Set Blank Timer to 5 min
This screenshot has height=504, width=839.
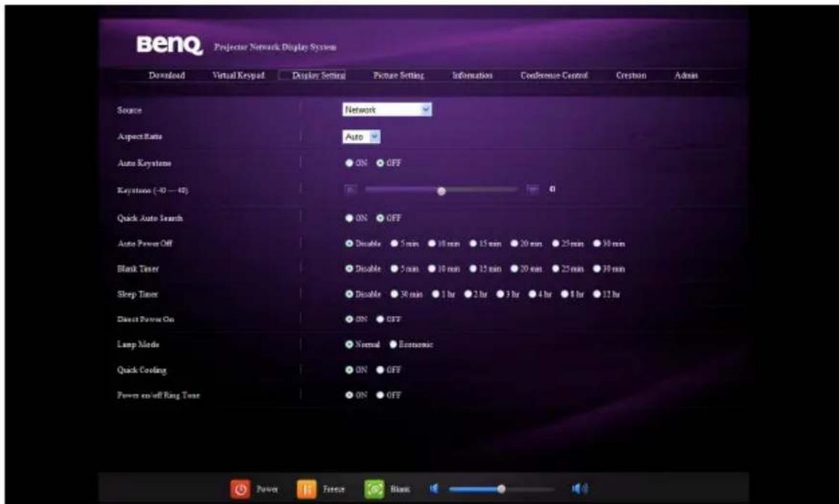[394, 268]
